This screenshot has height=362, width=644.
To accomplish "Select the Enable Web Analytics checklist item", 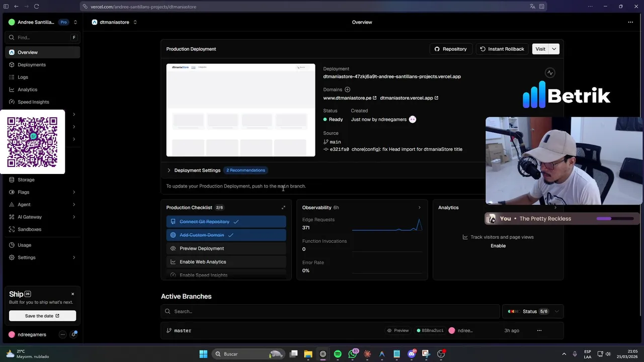I will pos(226,262).
